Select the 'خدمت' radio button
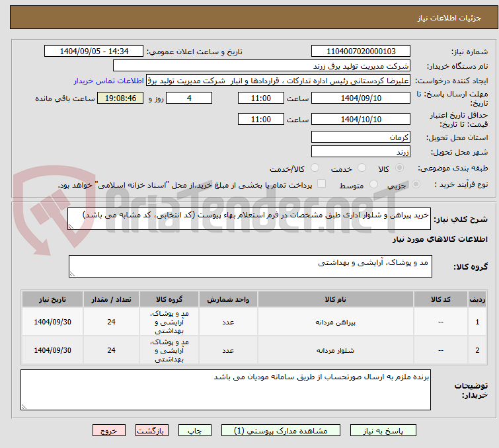 pos(362,168)
